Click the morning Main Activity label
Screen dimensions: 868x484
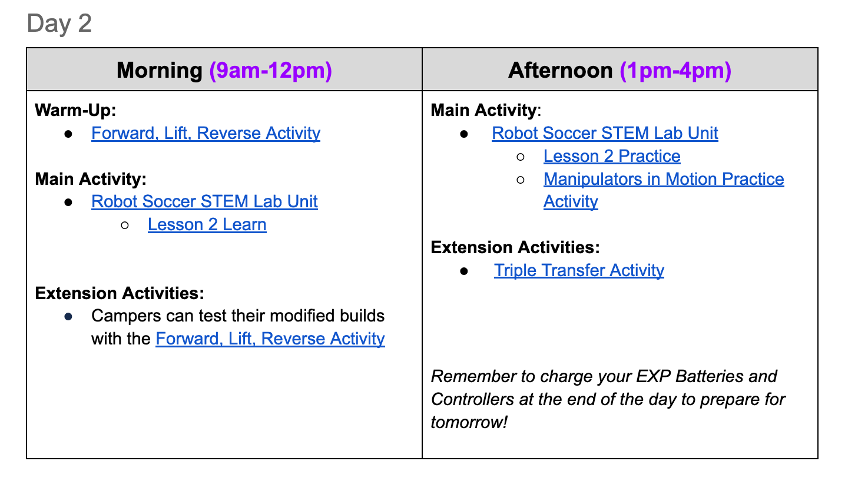[x=91, y=179]
